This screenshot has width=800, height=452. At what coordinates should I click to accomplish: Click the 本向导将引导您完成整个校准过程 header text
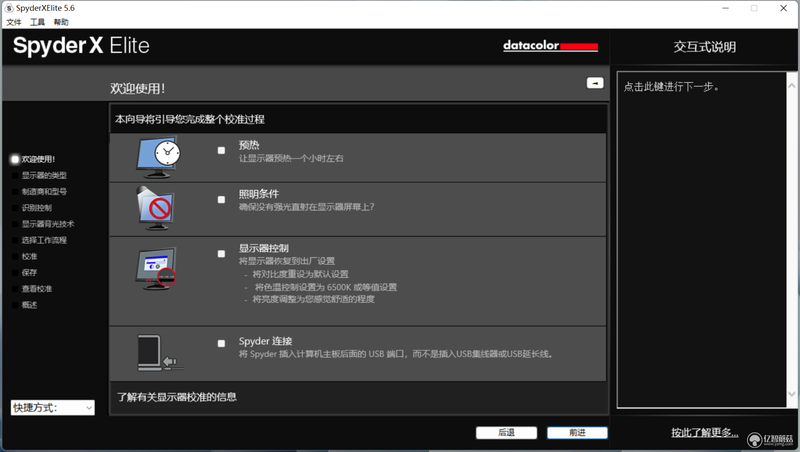pyautogui.click(x=190, y=119)
